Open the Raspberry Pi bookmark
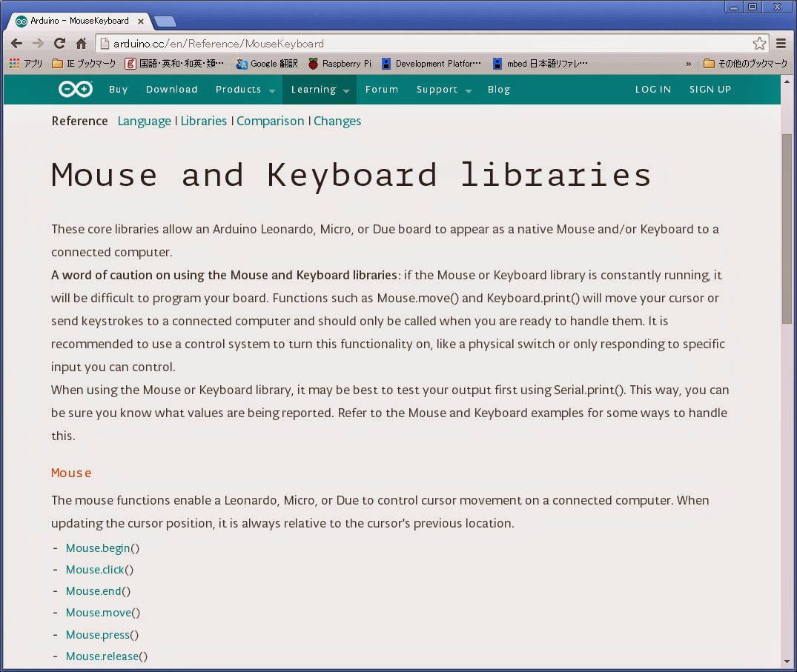The image size is (797, 672). pos(340,64)
